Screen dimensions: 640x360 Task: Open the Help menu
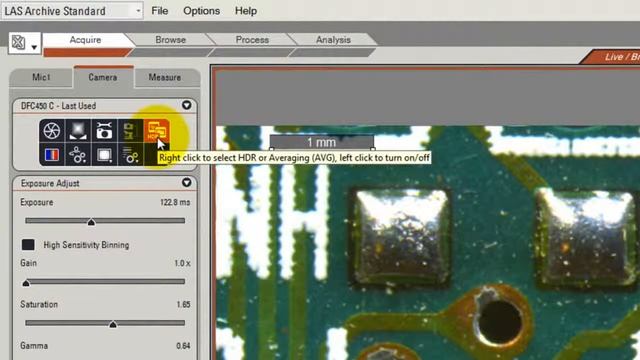(246, 11)
